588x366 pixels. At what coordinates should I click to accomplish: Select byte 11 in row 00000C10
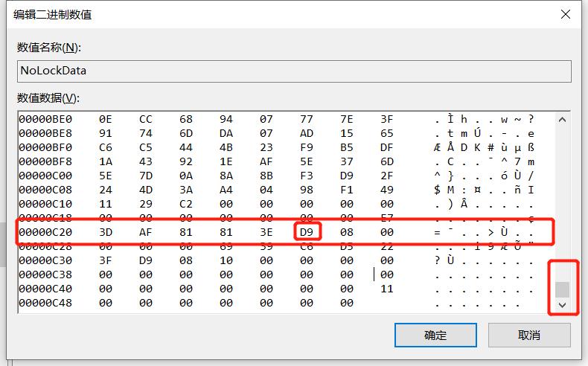(x=106, y=204)
